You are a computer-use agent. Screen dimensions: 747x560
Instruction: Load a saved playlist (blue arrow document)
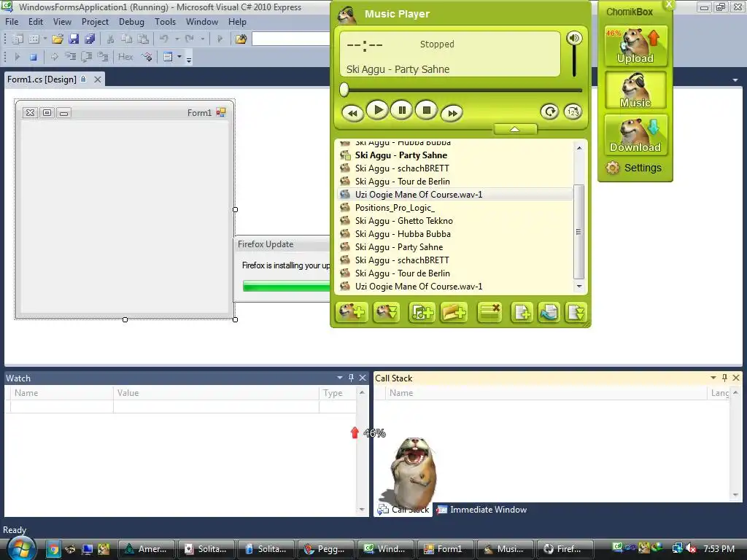coord(549,312)
